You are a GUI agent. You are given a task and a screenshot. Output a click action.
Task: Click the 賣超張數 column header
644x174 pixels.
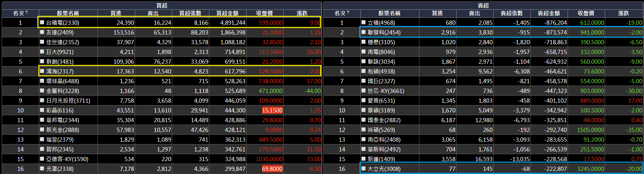(x=512, y=13)
